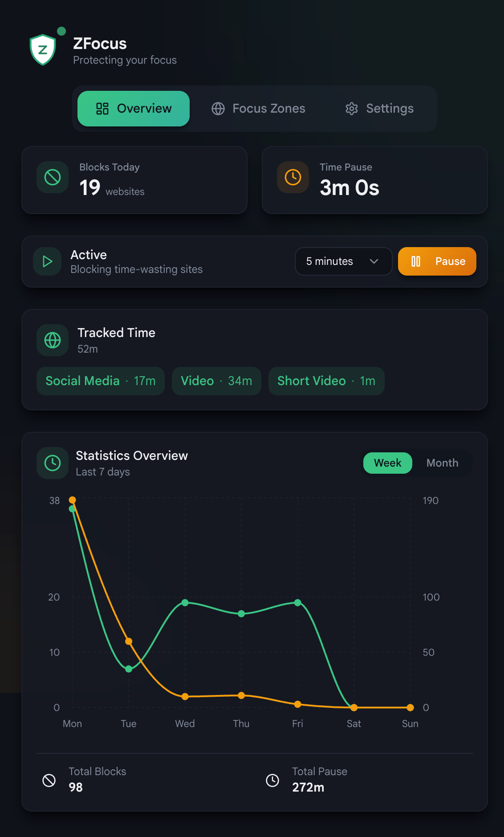This screenshot has height=837, width=504.
Task: Click the clock icon beside Statistics Overview
Action: point(52,463)
